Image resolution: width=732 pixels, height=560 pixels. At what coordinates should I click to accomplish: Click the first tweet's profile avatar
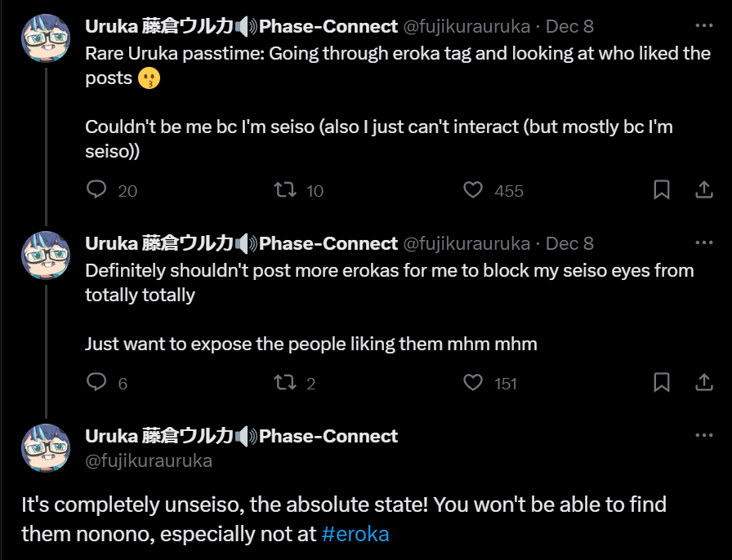(x=44, y=39)
